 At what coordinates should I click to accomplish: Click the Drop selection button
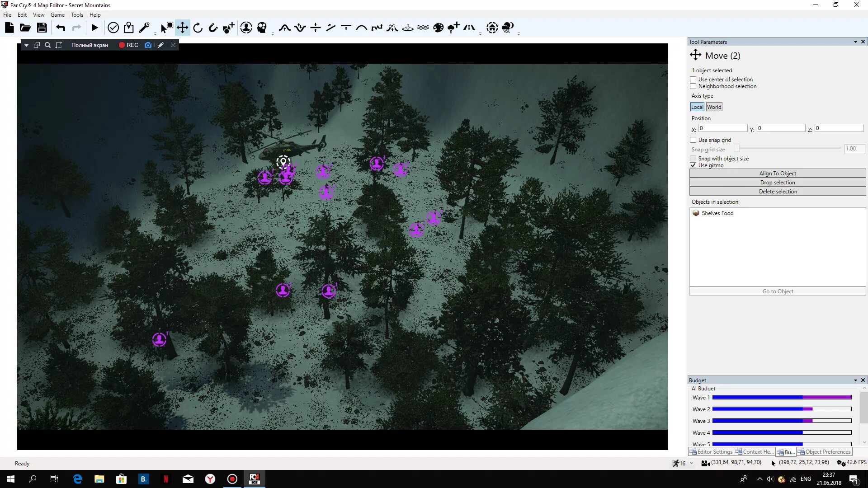click(x=778, y=183)
